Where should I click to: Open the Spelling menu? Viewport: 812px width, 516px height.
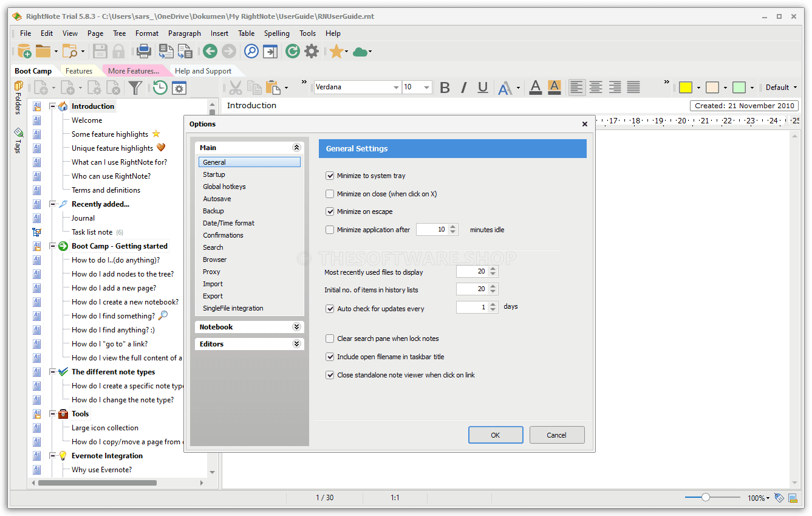(276, 33)
